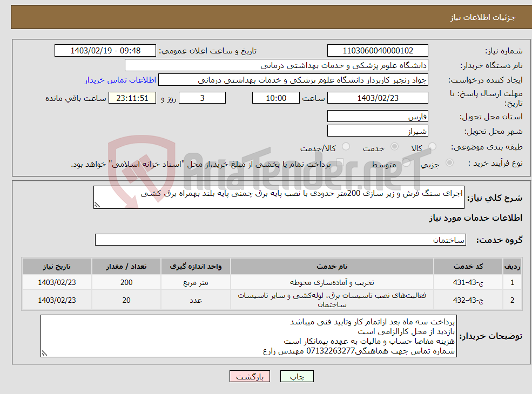Click the remaining days field showing 3
Image resolution: width=532 pixels, height=394 pixels.
point(202,98)
